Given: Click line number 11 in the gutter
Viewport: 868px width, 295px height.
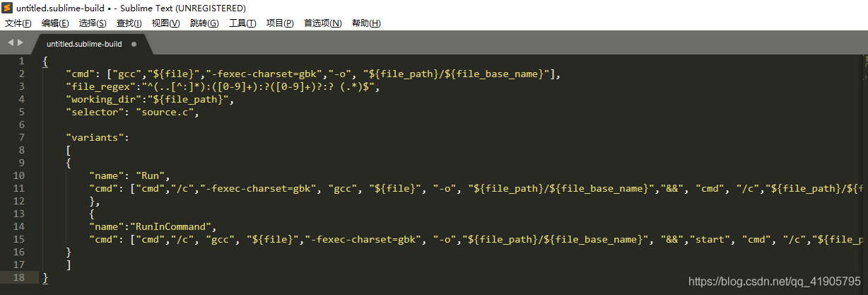Looking at the screenshot, I should pyautogui.click(x=19, y=188).
